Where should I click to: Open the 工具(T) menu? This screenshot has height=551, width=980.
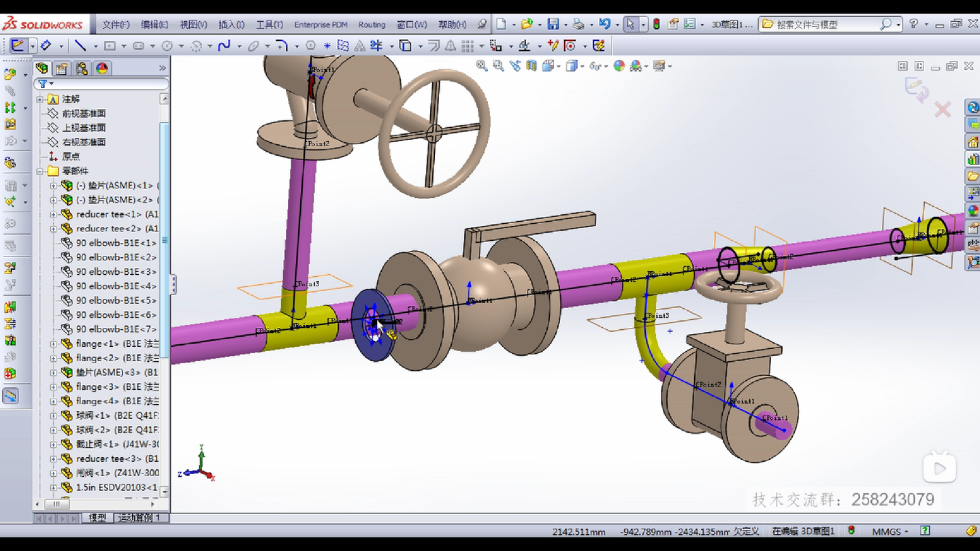click(x=269, y=24)
